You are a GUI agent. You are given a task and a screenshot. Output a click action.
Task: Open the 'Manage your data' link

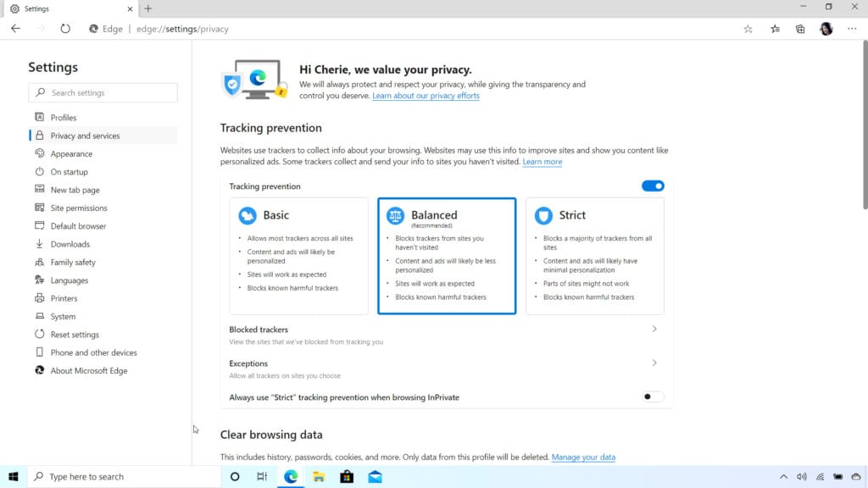click(x=583, y=457)
